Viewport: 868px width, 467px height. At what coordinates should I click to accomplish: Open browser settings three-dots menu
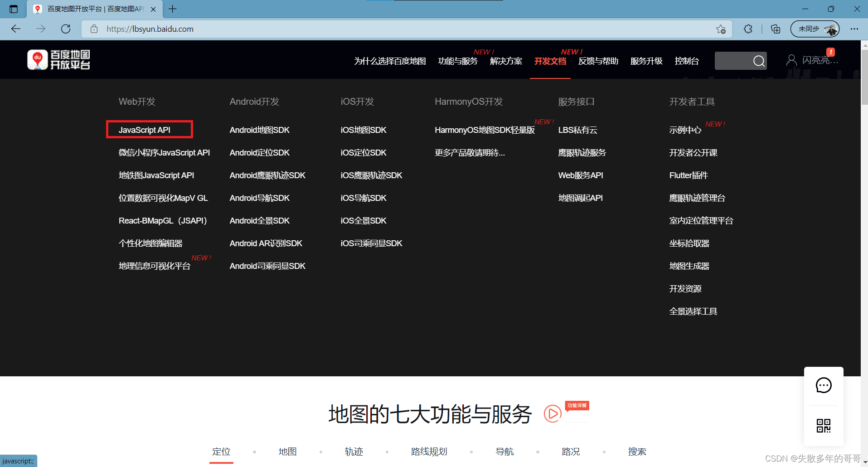pos(854,29)
